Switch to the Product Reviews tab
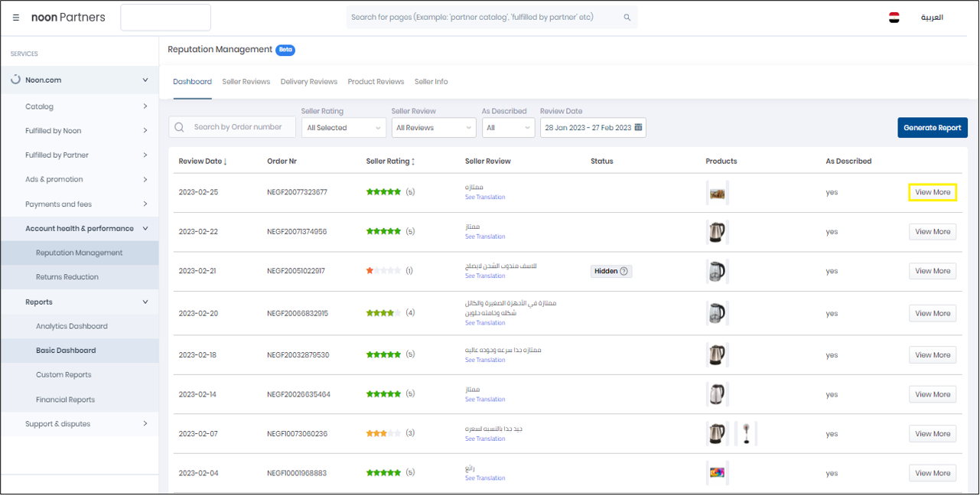Viewport: 980px width, 496px height. click(376, 82)
